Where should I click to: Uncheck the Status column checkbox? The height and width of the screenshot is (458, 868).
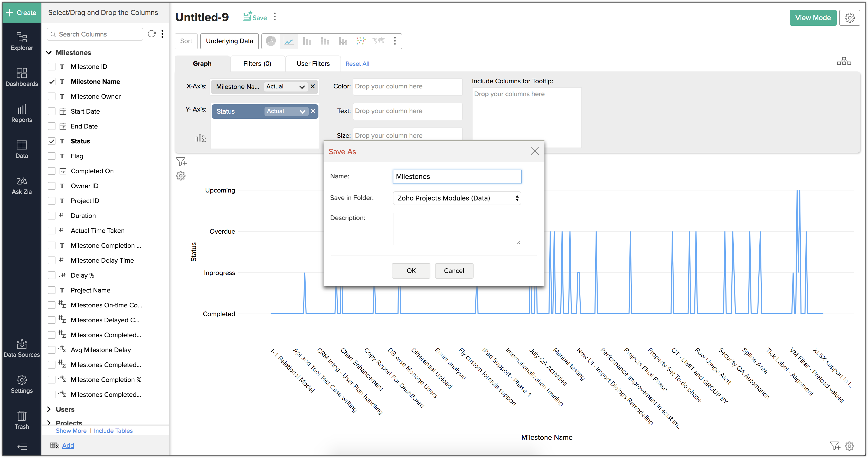(x=52, y=141)
